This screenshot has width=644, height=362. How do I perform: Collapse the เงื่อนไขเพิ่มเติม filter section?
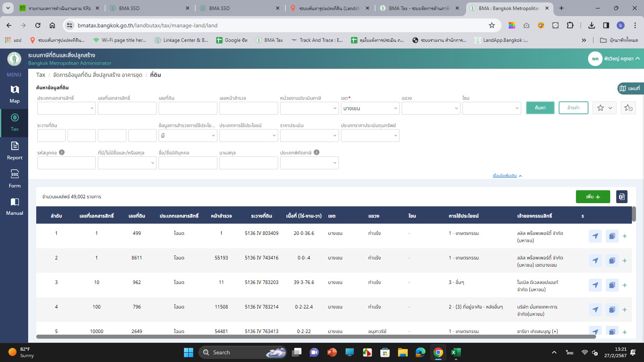click(507, 176)
